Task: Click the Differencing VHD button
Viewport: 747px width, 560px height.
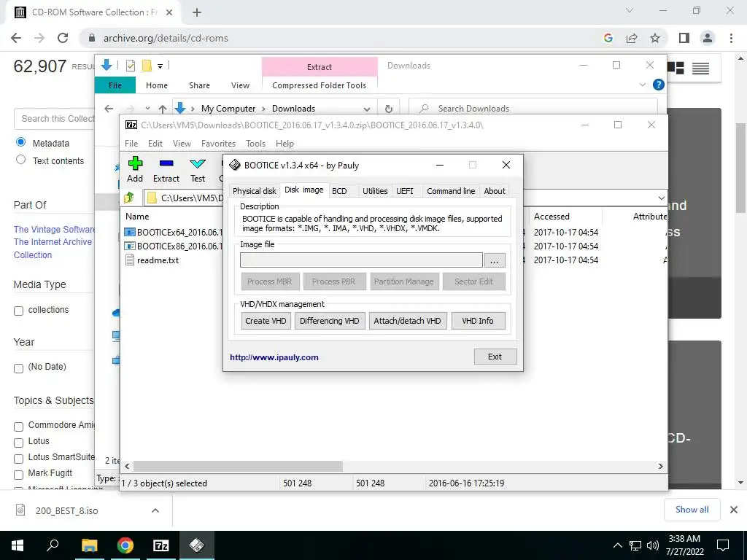Action: (330, 321)
